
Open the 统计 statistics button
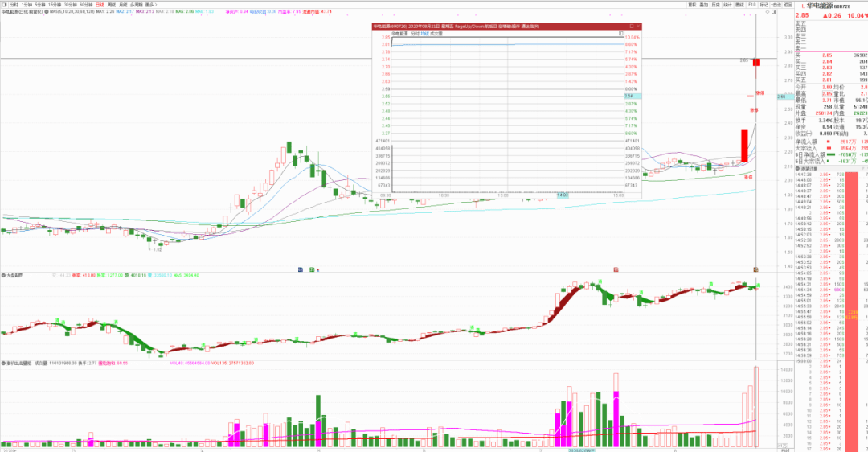coord(728,5)
